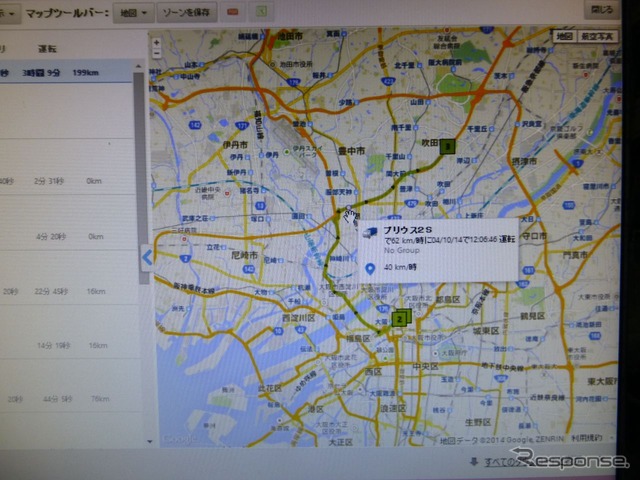Click the プリウス2S title in the popup

coord(407,230)
